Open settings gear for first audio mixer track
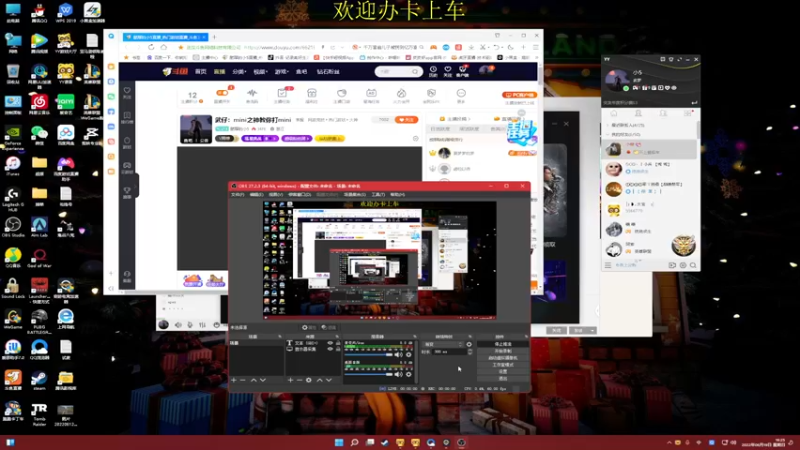The image size is (800, 450). 409,355
